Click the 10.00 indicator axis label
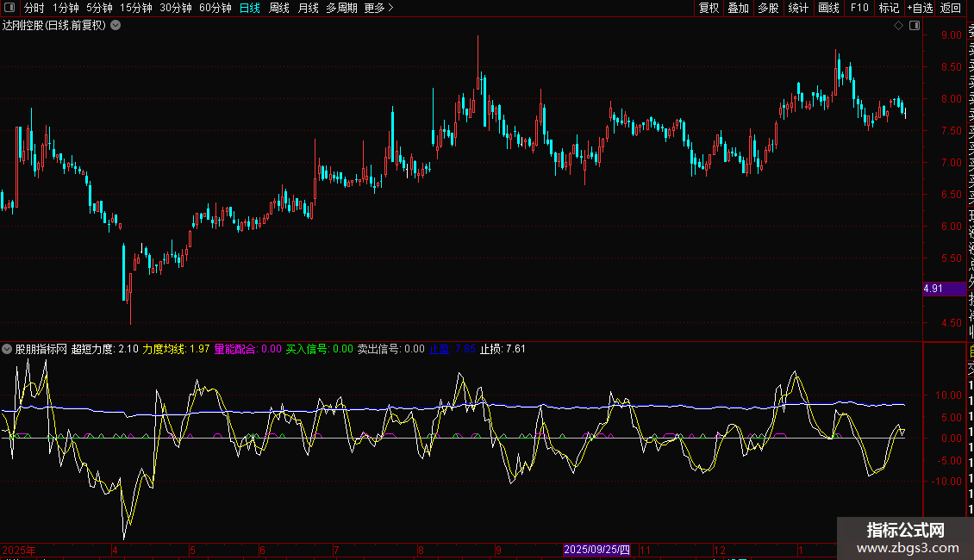The width and height of the screenshot is (974, 560). 948,395
